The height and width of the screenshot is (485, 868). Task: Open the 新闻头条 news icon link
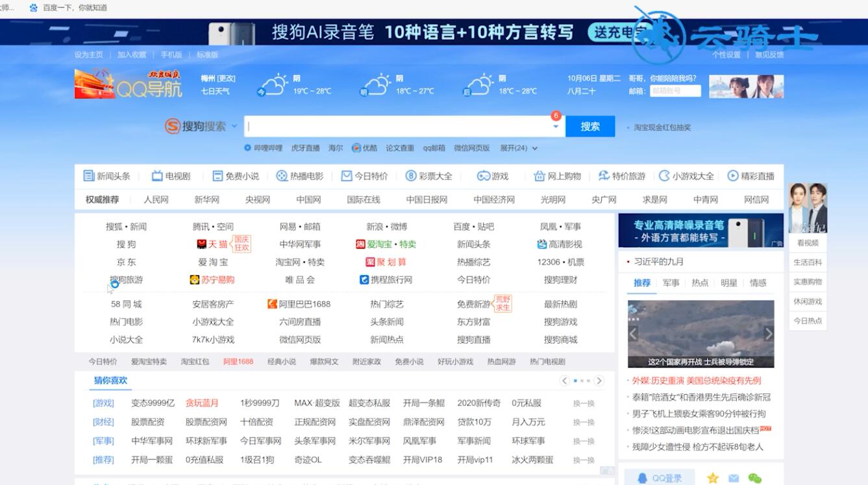pyautogui.click(x=106, y=176)
